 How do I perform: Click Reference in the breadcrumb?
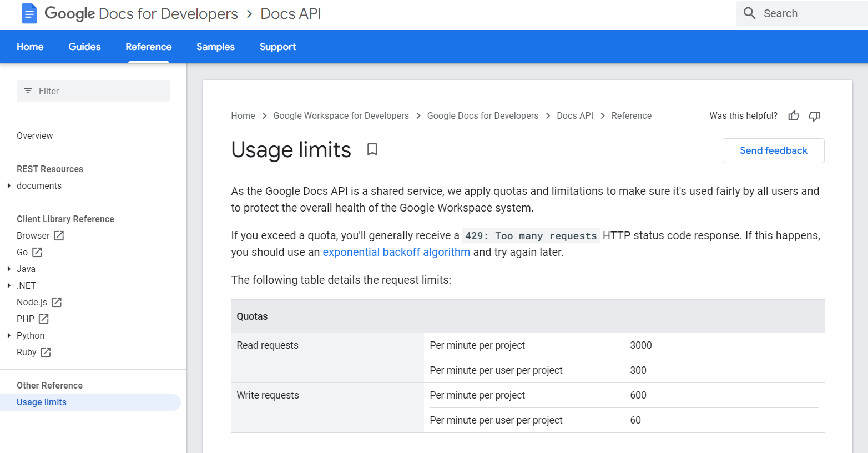pos(632,115)
